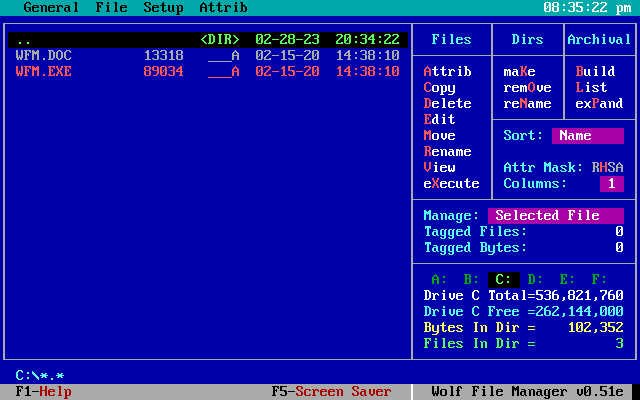Image resolution: width=640 pixels, height=400 pixels.
Task: Click the Build archive command
Action: 595,72
